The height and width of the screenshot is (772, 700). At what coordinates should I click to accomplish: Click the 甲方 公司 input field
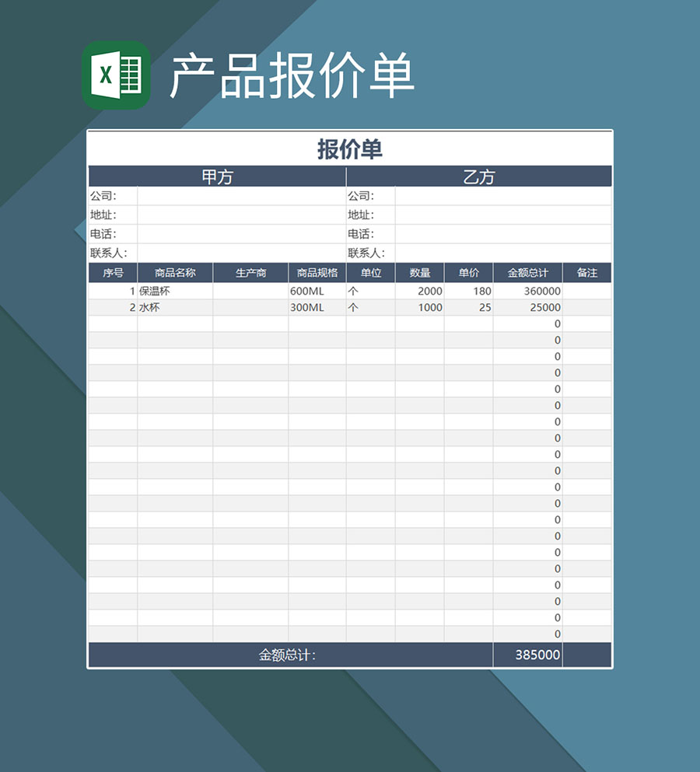pos(241,196)
